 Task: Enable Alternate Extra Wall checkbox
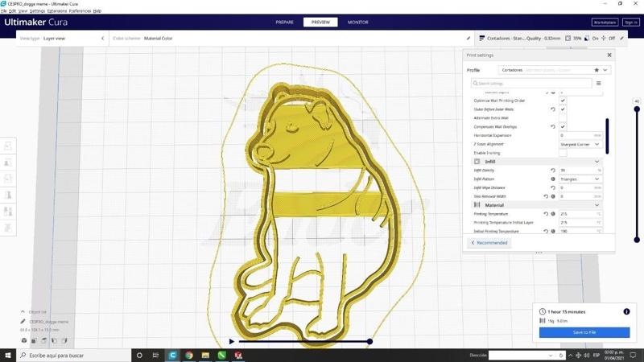pos(563,117)
